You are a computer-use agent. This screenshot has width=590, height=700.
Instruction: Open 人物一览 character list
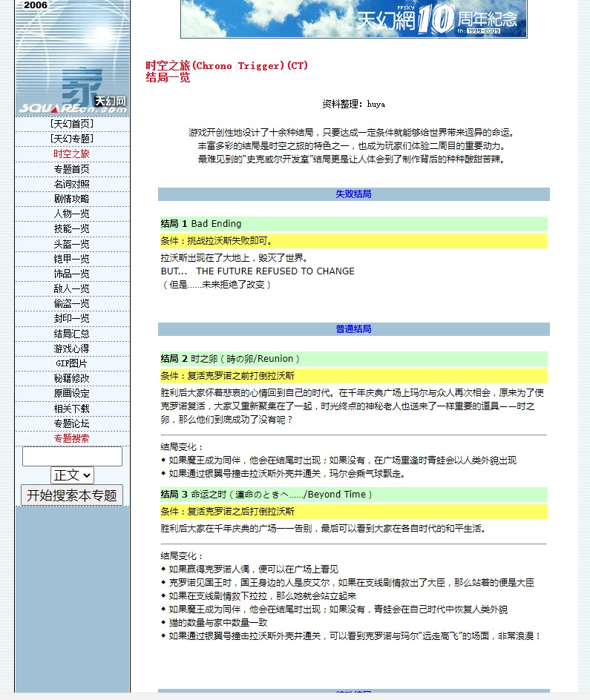point(72,214)
